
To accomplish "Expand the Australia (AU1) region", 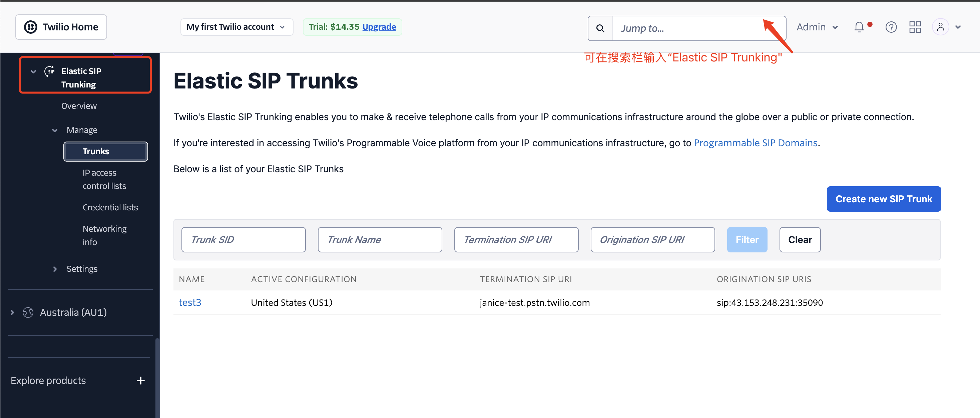I will pyautogui.click(x=12, y=312).
